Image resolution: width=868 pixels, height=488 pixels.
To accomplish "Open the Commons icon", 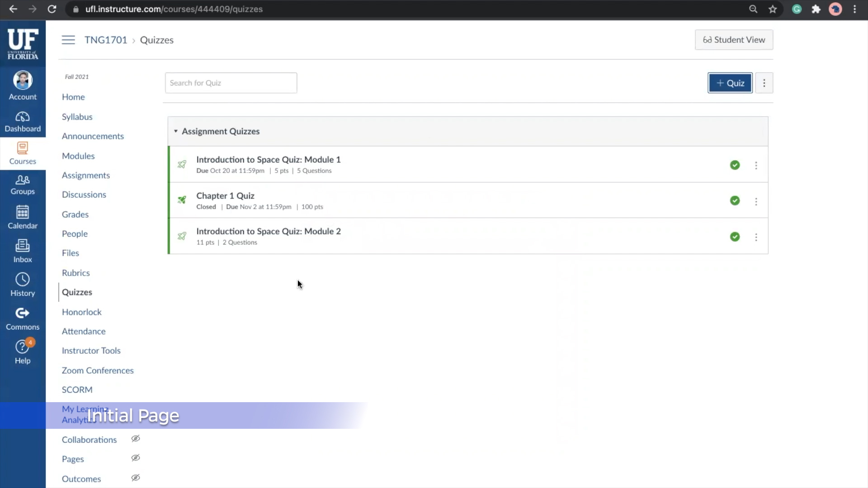I will coord(23,319).
